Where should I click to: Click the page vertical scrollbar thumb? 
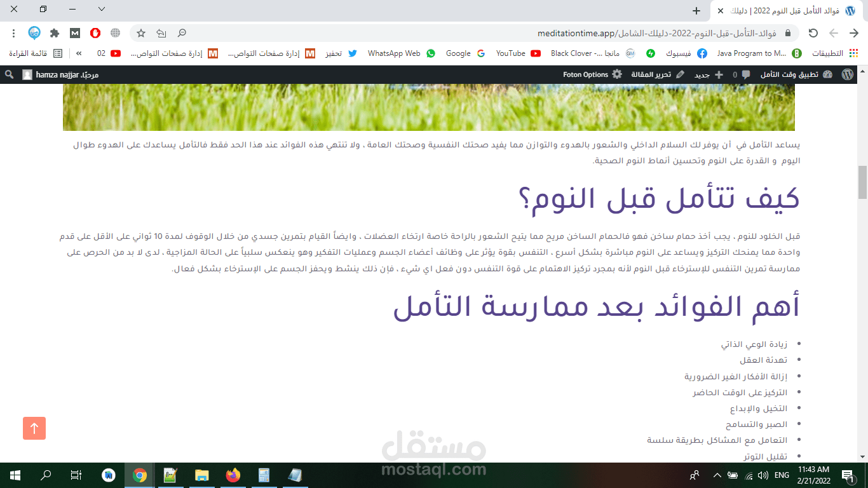pyautogui.click(x=862, y=182)
